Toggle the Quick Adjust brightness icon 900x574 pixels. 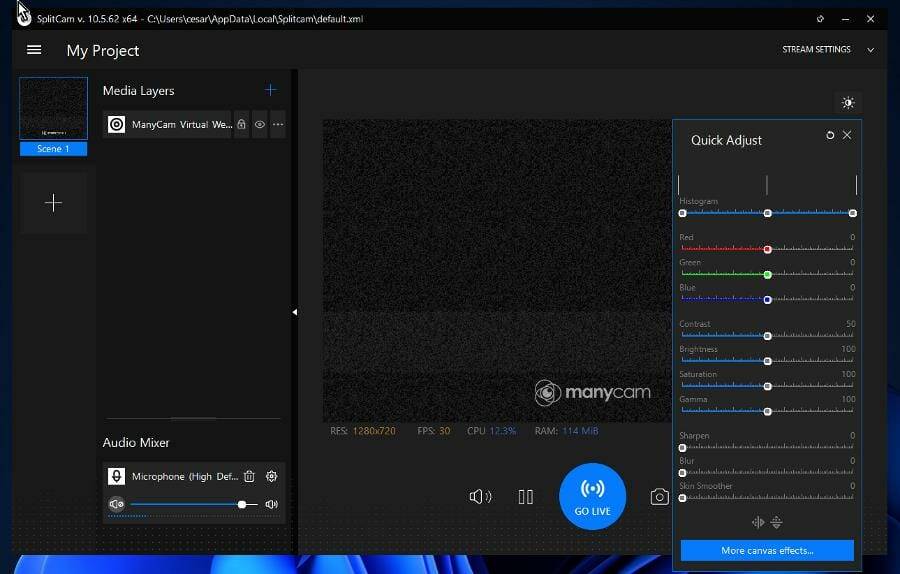848,103
